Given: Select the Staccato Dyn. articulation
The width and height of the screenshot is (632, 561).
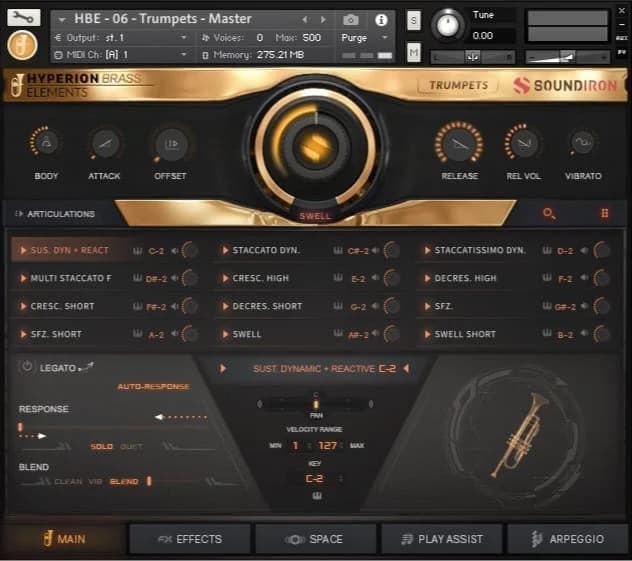Looking at the screenshot, I should [x=266, y=250].
